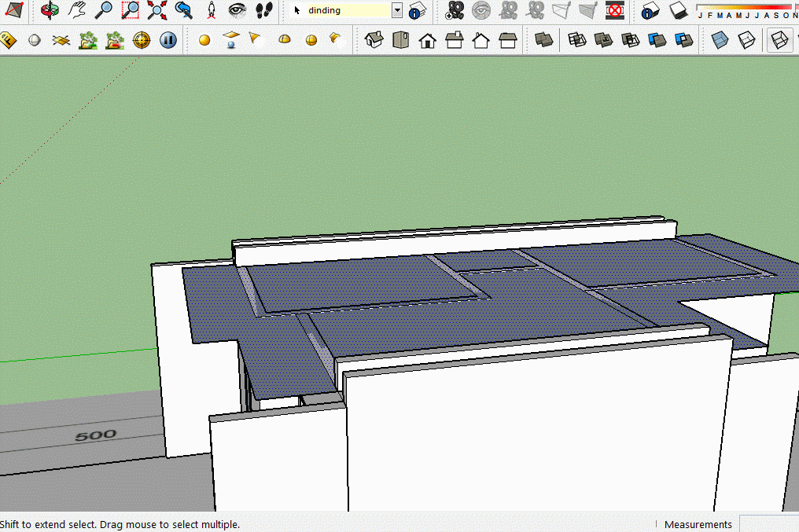Select the Position Camera tool
This screenshot has width=799, height=532.
click(x=211, y=10)
